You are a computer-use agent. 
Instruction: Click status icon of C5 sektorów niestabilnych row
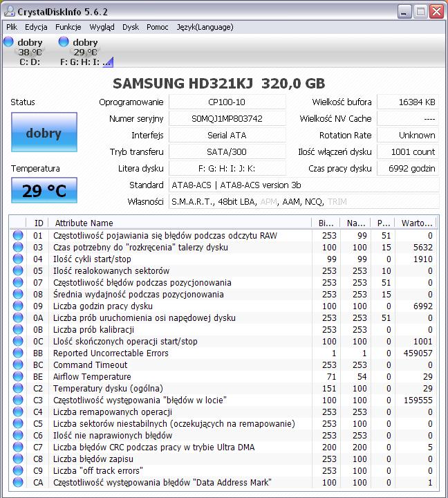click(18, 423)
